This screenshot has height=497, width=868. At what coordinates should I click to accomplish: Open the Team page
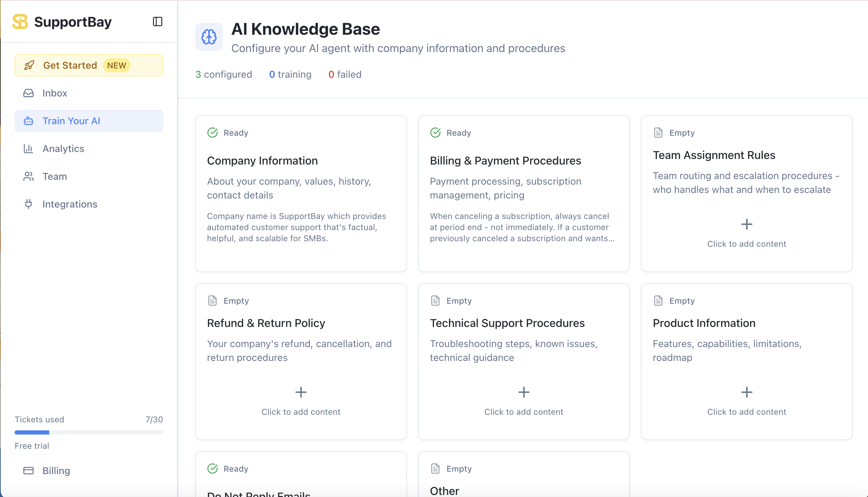[x=89, y=176]
